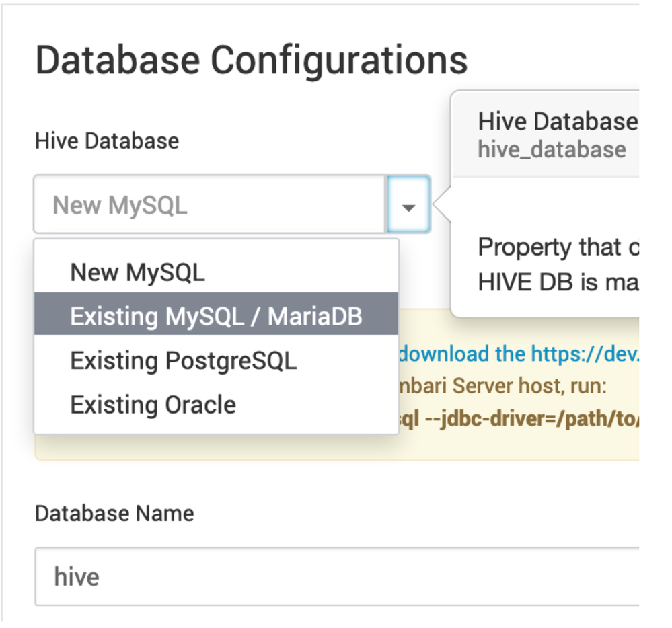The width and height of the screenshot is (672, 628).
Task: Open the Hive Database dropdown arrow
Action: click(408, 205)
